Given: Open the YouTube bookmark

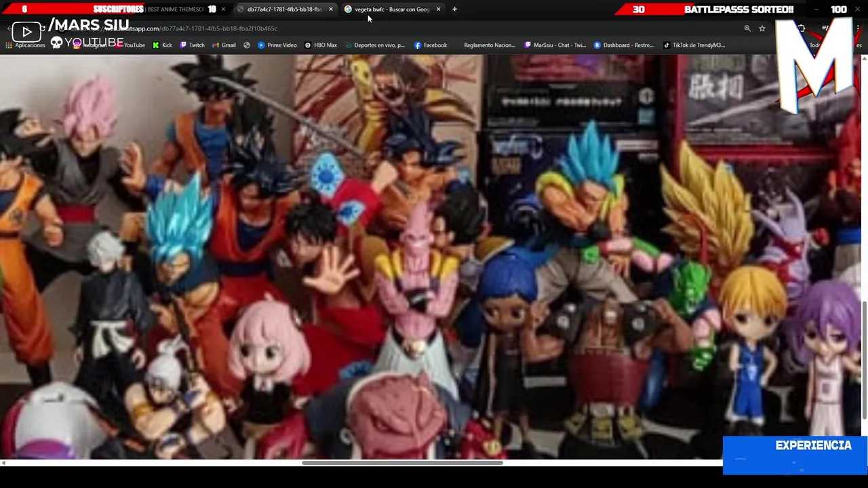Looking at the screenshot, I should coord(129,45).
